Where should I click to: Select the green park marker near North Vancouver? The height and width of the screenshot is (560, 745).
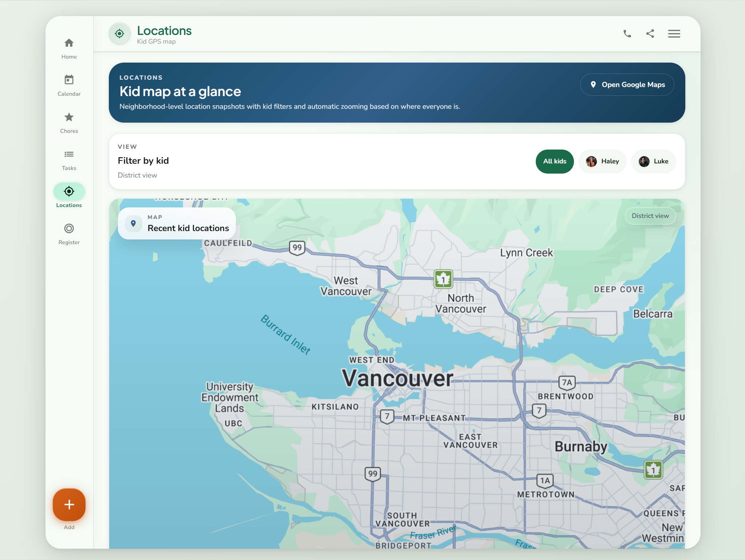pyautogui.click(x=443, y=279)
